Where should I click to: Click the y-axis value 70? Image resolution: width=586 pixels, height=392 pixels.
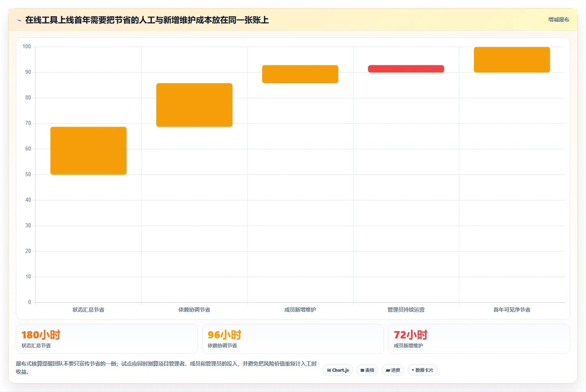click(28, 123)
